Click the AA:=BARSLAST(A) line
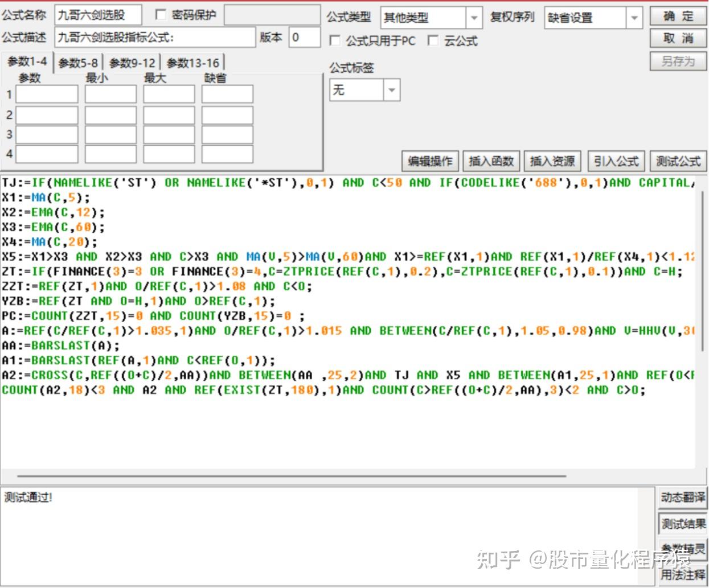The height and width of the screenshot is (588, 709). pos(61,346)
